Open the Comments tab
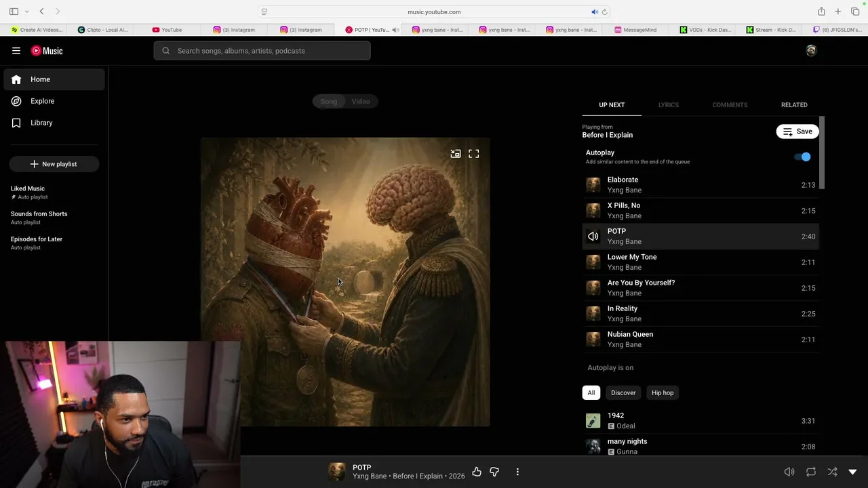The height and width of the screenshot is (488, 868). point(730,105)
